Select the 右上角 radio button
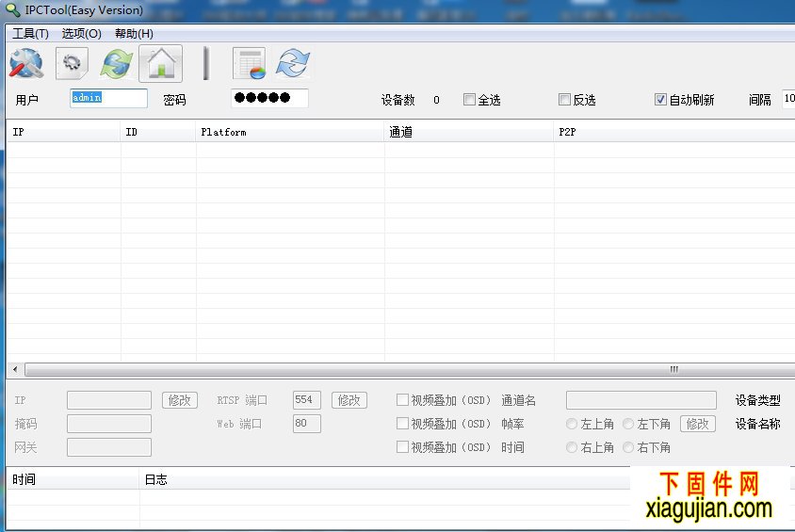 [x=572, y=447]
